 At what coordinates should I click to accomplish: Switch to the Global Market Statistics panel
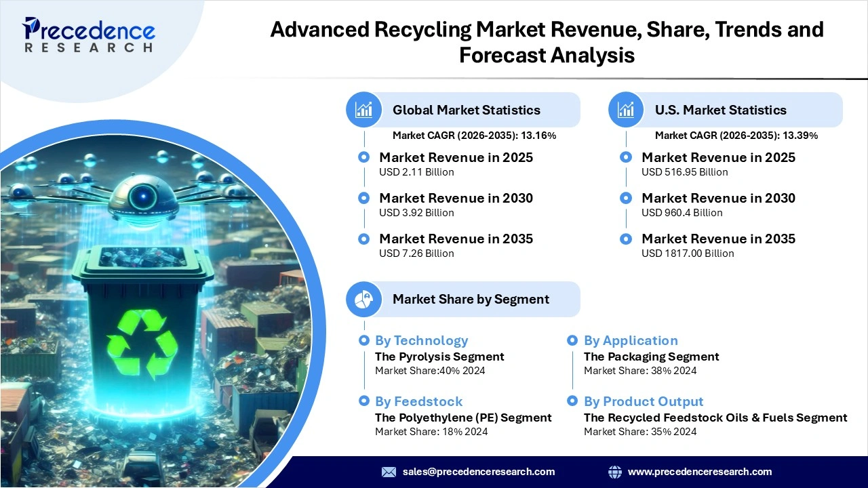coord(466,110)
